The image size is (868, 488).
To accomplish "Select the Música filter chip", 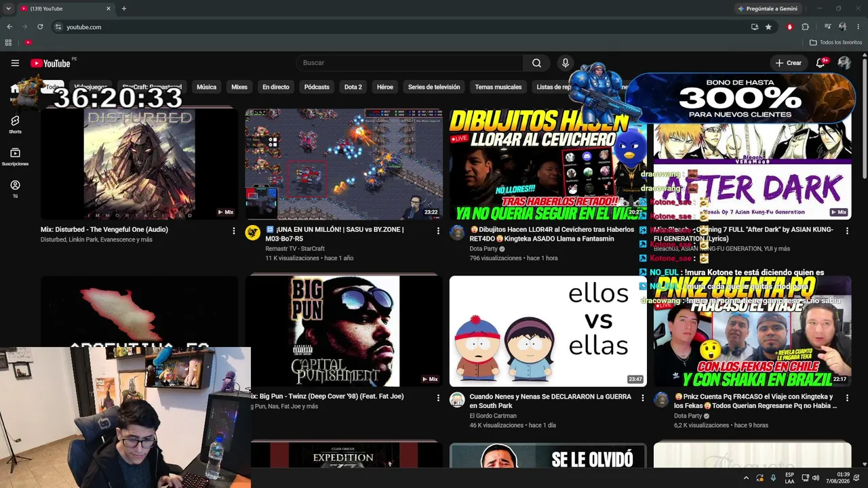I will point(206,87).
